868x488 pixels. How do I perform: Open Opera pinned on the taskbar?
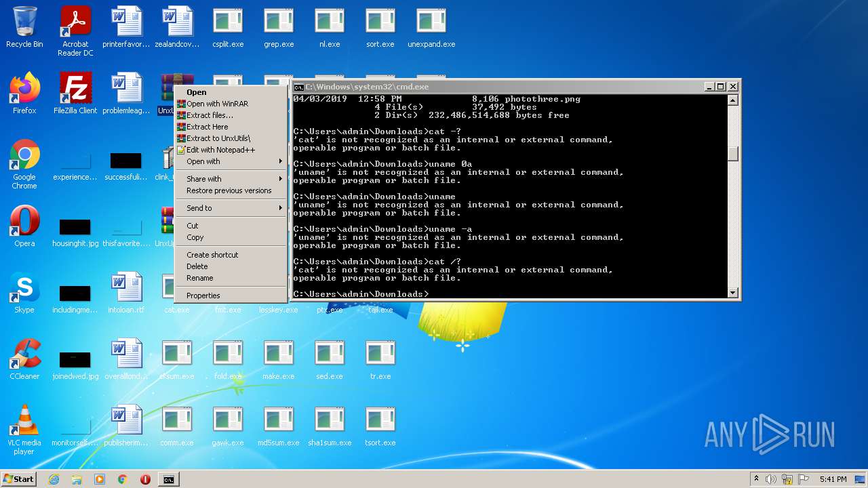(x=145, y=479)
